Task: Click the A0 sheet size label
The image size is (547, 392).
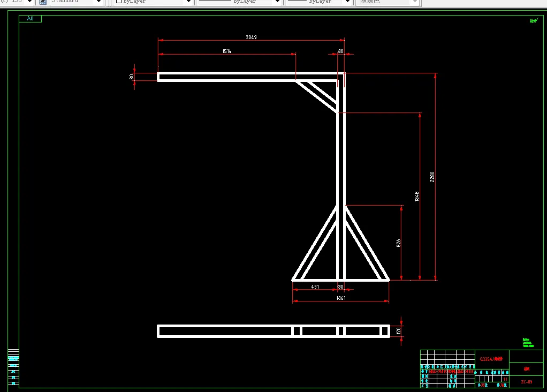Action: 31,19
